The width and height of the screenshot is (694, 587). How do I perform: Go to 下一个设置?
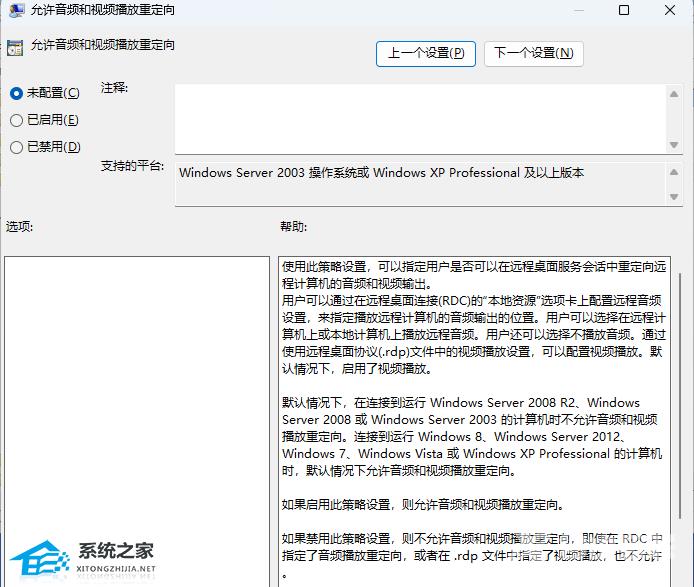[533, 53]
